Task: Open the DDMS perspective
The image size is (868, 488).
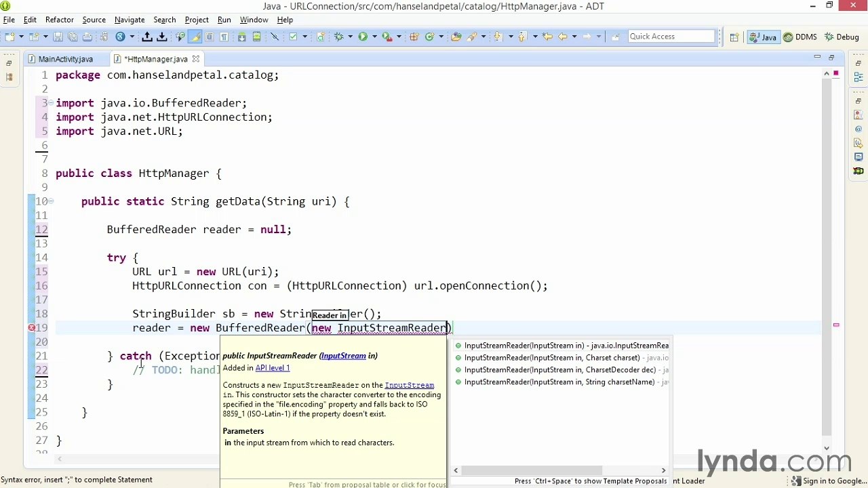Action: tap(800, 37)
